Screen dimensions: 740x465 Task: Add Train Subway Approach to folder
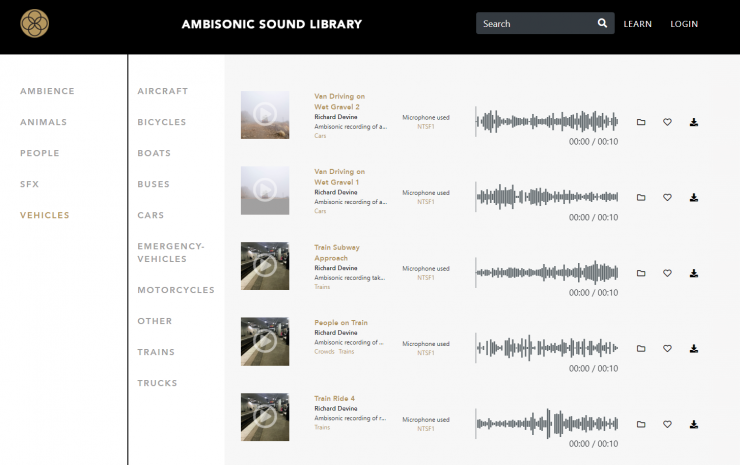click(641, 273)
